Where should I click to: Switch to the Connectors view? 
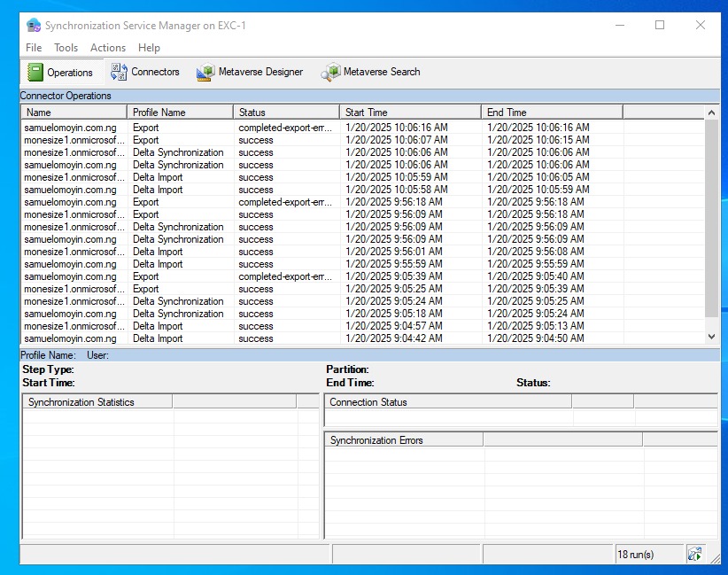click(x=145, y=72)
